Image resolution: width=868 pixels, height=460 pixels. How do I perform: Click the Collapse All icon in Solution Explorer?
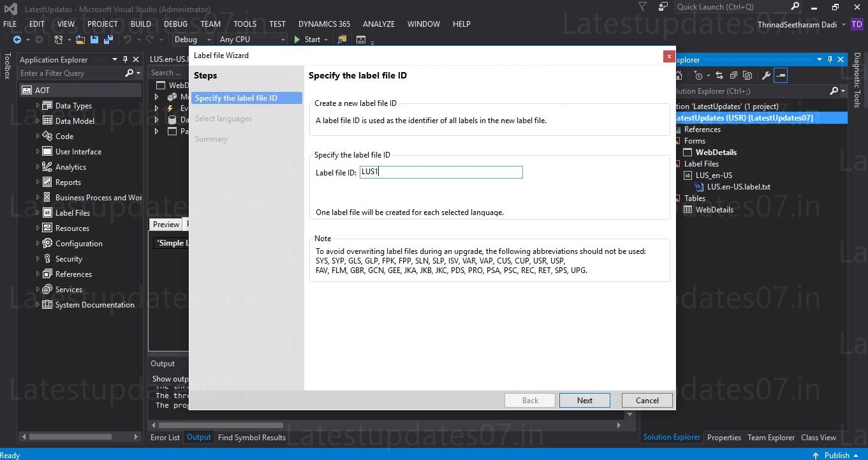[x=733, y=75]
